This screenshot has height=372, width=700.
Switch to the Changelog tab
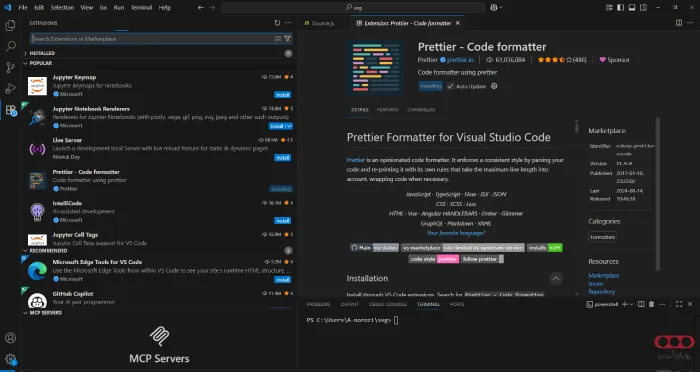pos(421,110)
